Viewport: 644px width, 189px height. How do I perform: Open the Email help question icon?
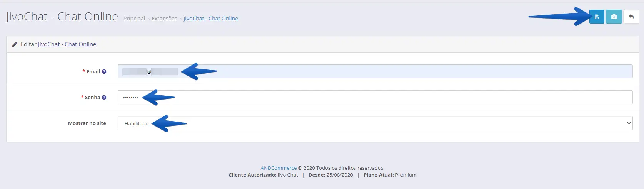pos(104,71)
